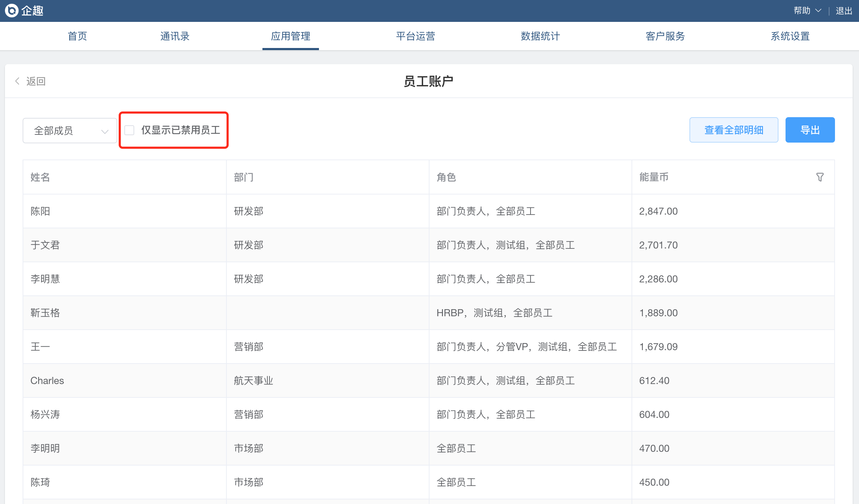Image resolution: width=859 pixels, height=504 pixels.
Task: Click the back arrow icon beside 返回
Action: tap(17, 81)
